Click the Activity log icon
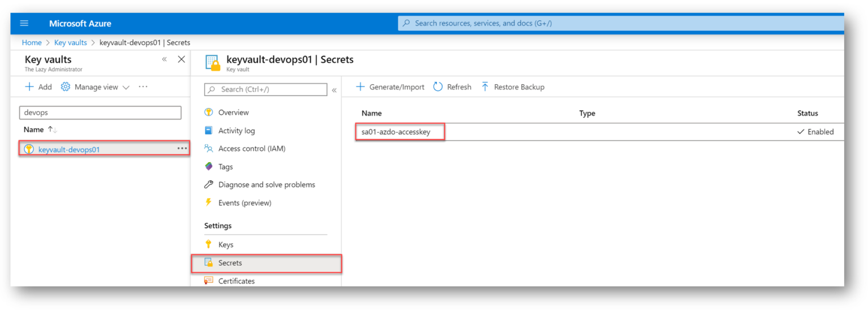Screen dimensions: 868x313 click(x=209, y=131)
